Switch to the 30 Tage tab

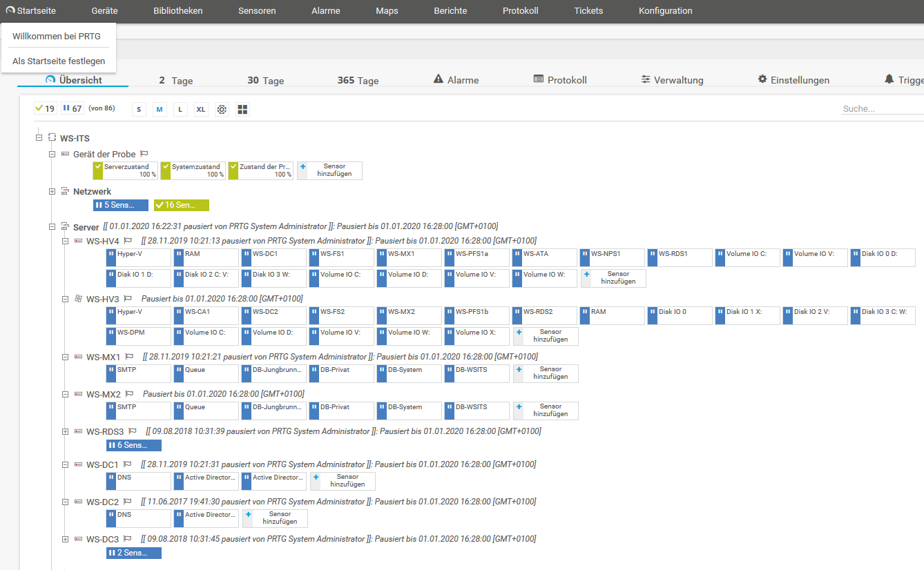pos(266,80)
